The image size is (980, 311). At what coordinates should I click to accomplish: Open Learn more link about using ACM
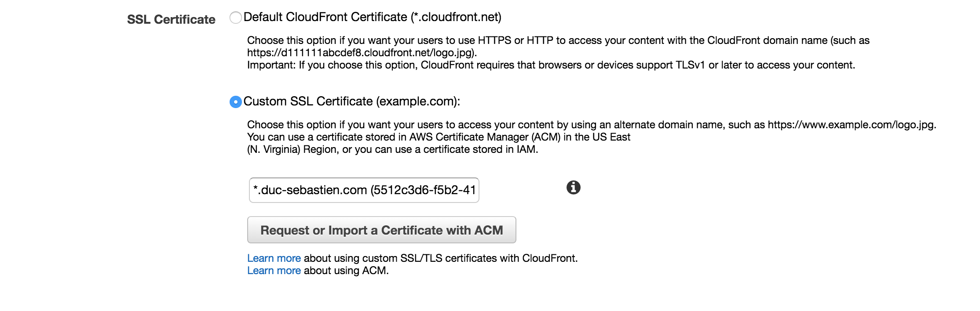click(x=274, y=271)
